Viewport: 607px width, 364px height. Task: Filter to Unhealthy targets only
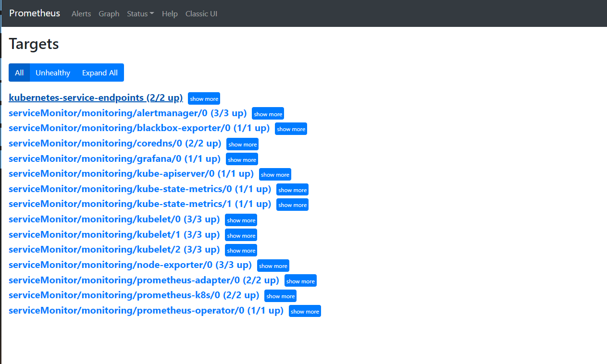53,73
